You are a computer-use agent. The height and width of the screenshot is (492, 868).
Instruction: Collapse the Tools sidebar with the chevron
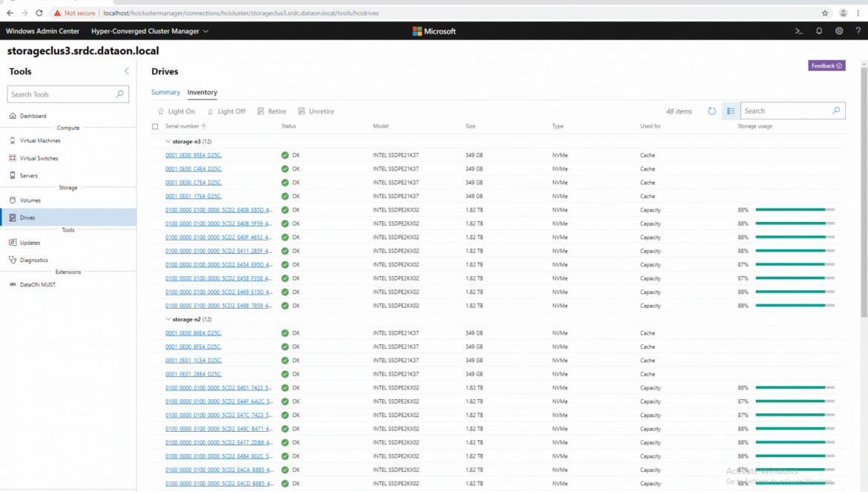click(126, 70)
